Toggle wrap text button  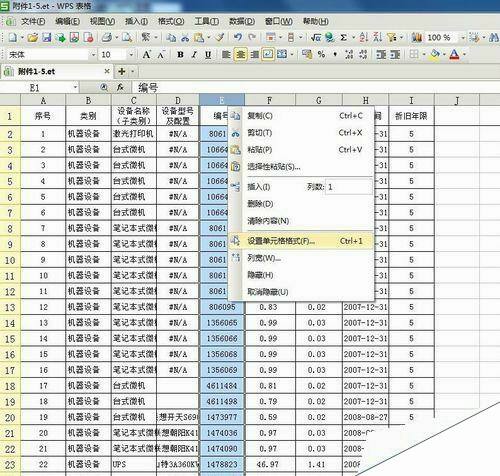tap(268, 55)
